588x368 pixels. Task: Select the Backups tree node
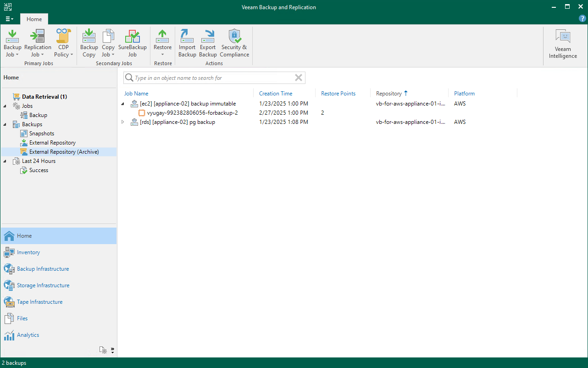[32, 124]
